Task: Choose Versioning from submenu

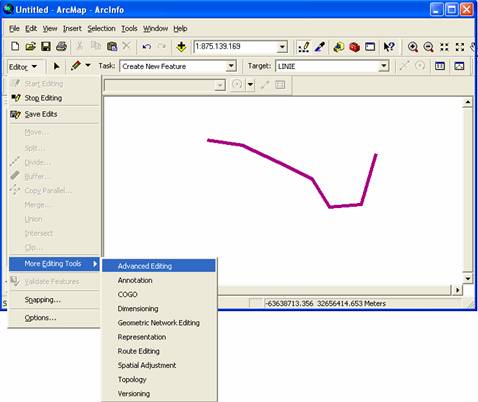Action: (159, 394)
